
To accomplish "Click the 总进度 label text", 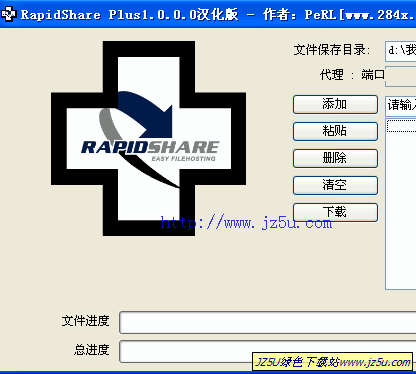I will coord(92,350).
